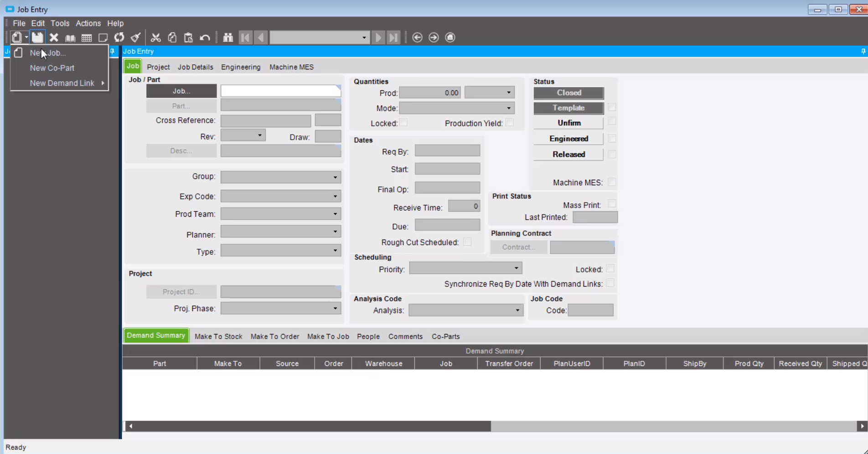Click the Contract button in Planning Contract
Screen dimensions: 868x454
click(518, 247)
